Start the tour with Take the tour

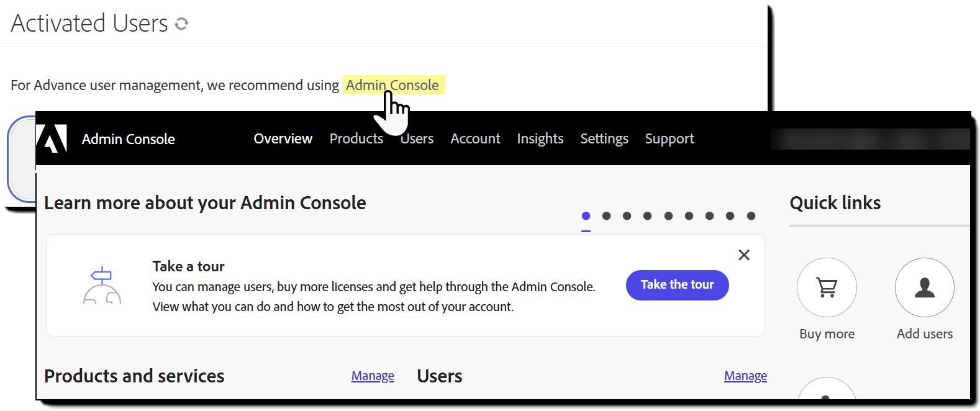(x=677, y=285)
